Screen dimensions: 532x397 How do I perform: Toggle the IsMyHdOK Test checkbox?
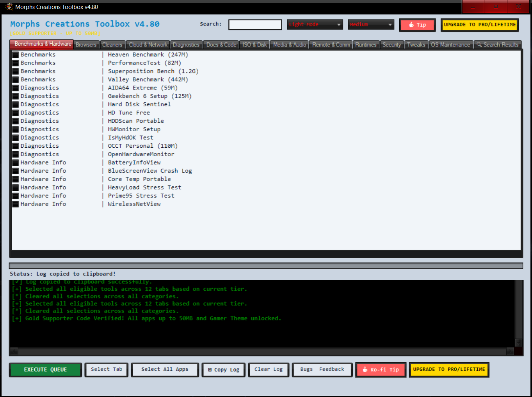pos(16,138)
